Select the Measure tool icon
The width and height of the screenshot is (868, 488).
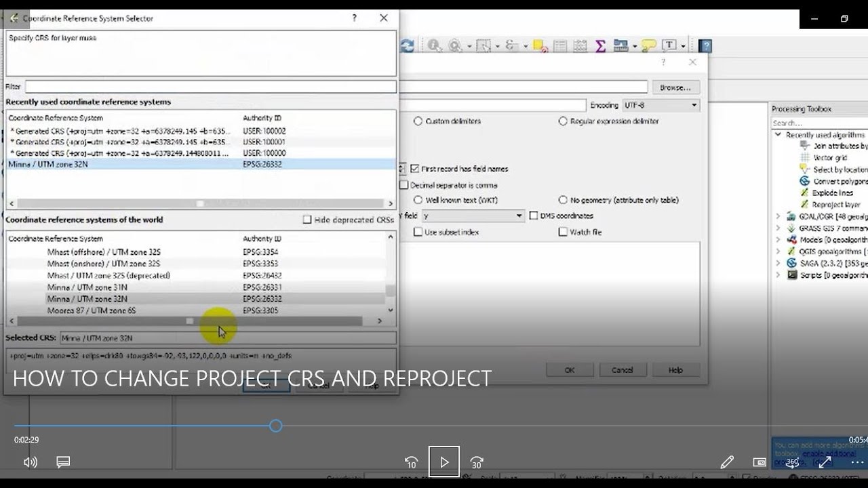(x=620, y=45)
